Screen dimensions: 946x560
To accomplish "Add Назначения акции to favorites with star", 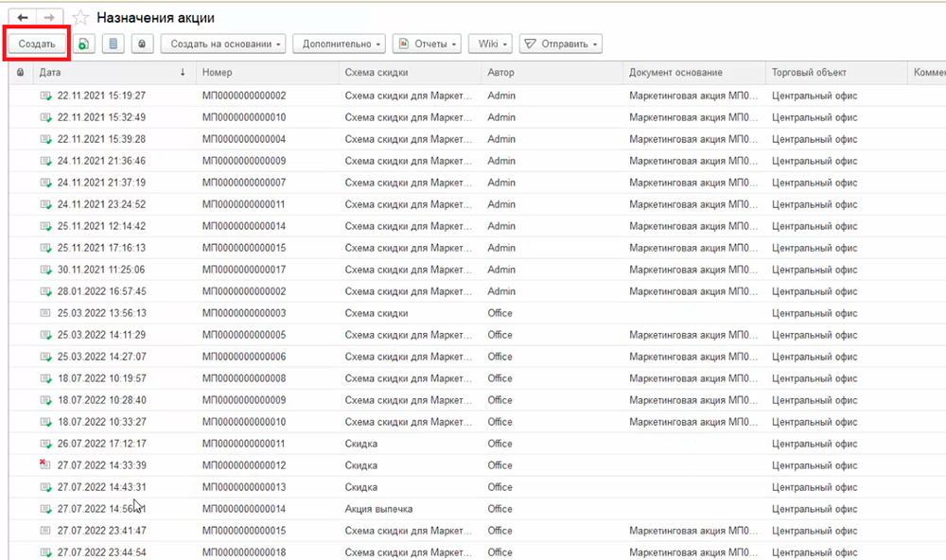I will coord(81,18).
